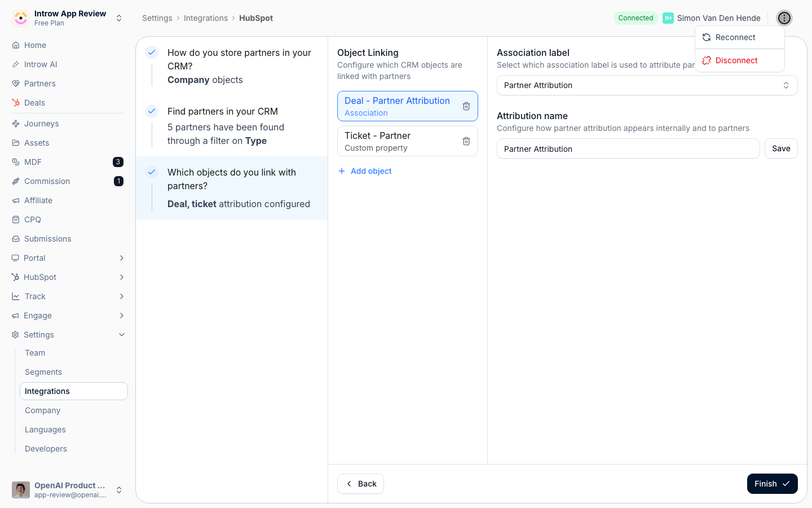Click the Submissions inbox icon
Viewport: 812px width, 508px height.
click(16, 239)
